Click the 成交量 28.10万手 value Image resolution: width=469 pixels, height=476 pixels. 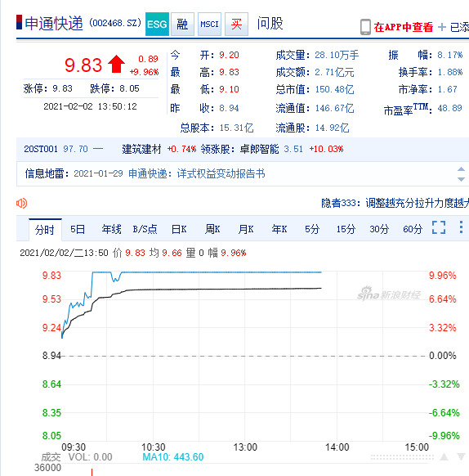point(337,55)
